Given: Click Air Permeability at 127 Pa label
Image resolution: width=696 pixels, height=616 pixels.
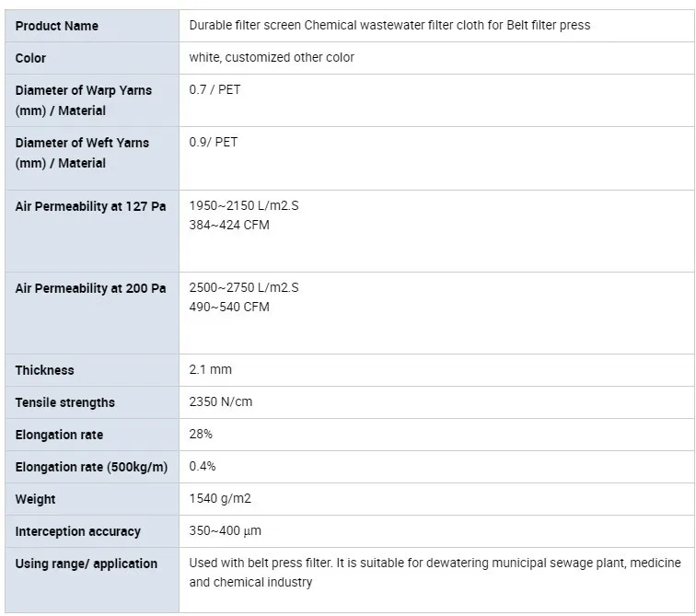Looking at the screenshot, I should tap(90, 206).
